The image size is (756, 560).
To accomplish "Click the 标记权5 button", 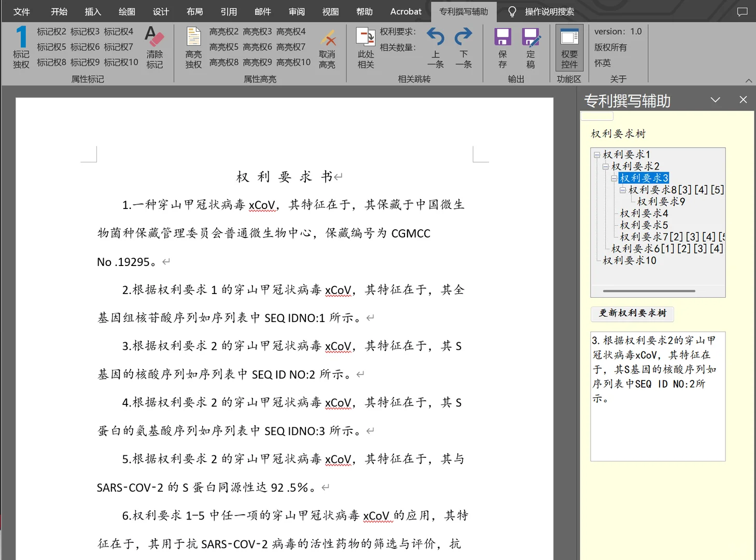I will click(x=51, y=47).
